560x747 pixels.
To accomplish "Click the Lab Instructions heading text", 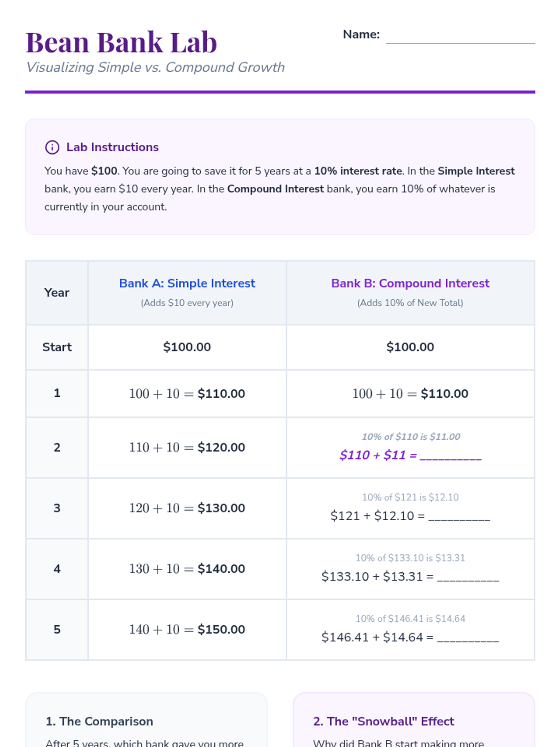I will pos(112,147).
